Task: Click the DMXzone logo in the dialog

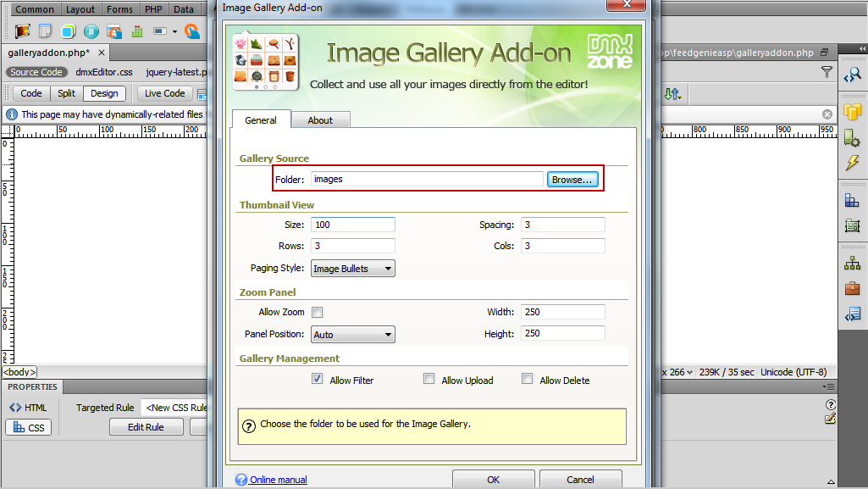Action: [610, 52]
